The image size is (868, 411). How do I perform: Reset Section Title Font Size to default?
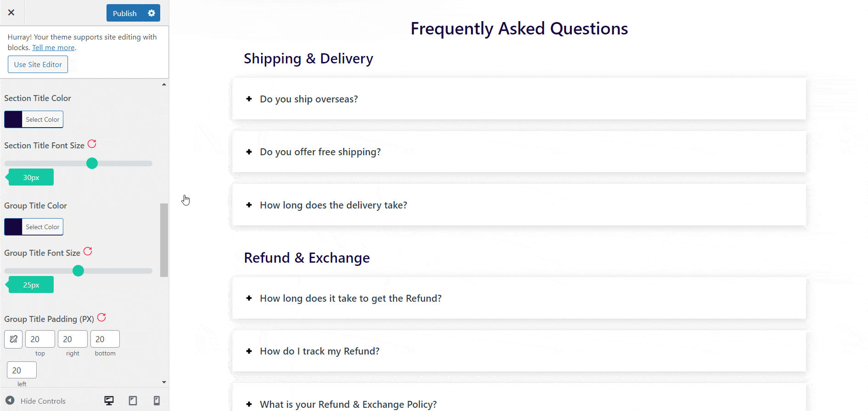[92, 144]
